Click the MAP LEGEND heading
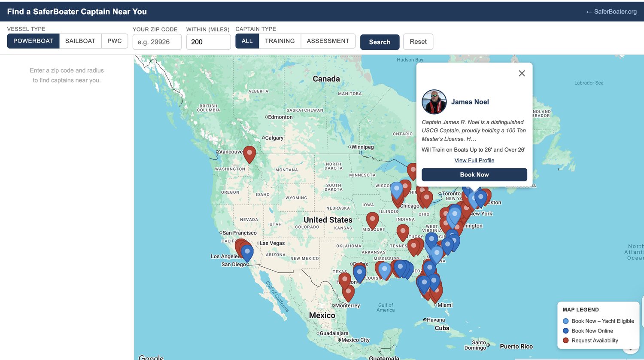 [581, 310]
